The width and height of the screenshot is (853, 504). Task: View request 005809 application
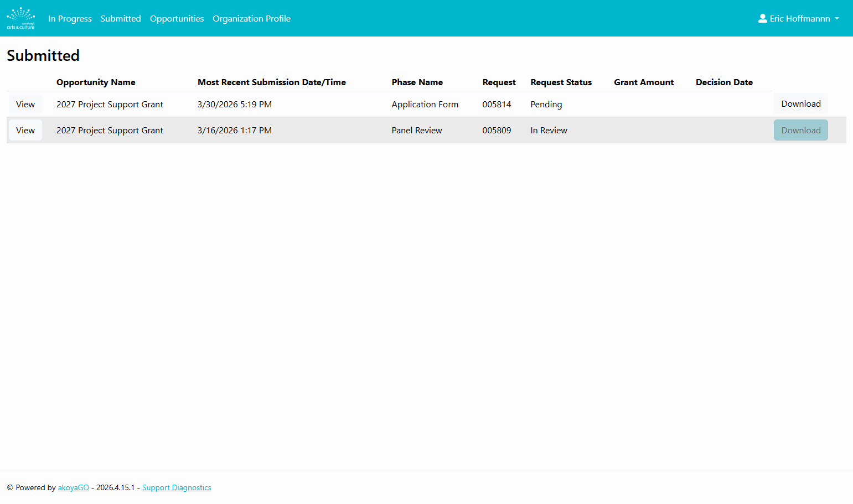click(25, 130)
